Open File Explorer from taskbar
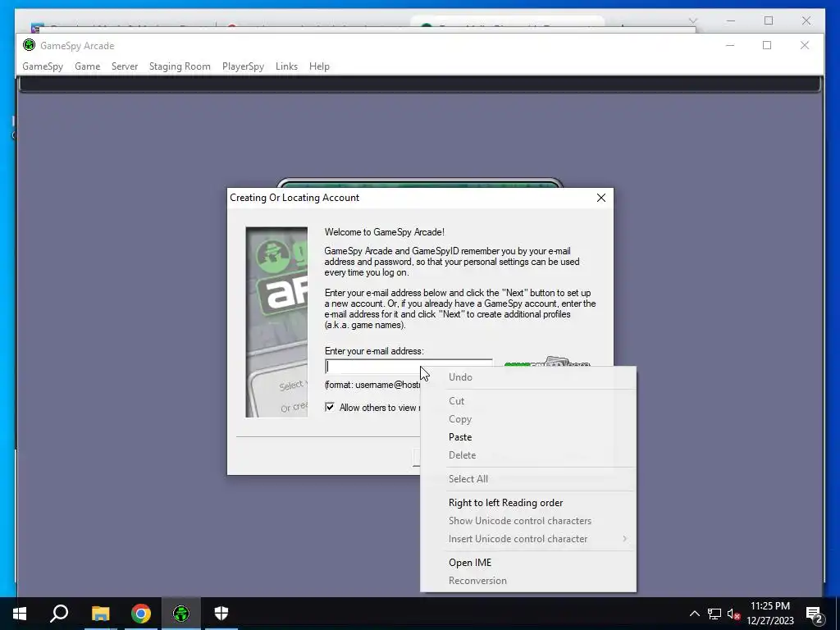 (x=100, y=614)
